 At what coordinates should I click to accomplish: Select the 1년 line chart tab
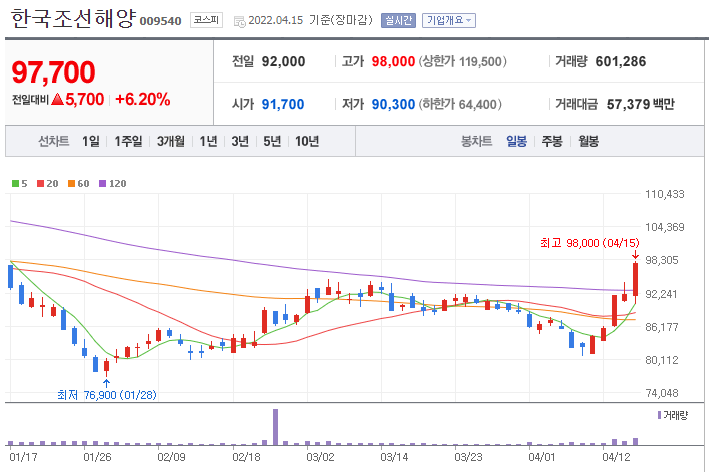point(208,142)
